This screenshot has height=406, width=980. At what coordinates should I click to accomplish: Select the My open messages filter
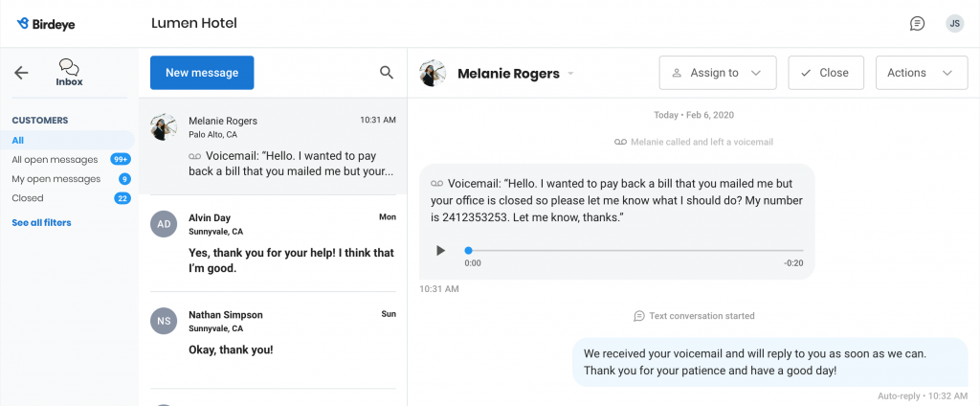click(x=56, y=179)
